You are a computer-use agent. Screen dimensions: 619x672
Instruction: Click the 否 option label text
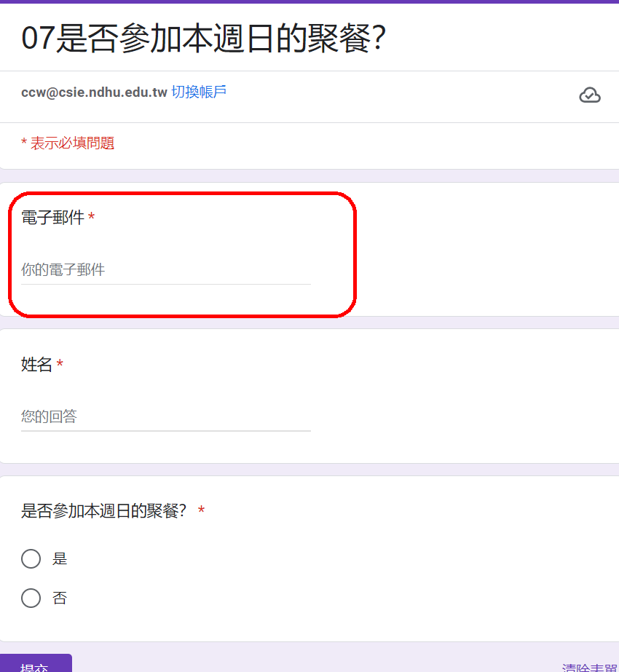pyautogui.click(x=60, y=598)
